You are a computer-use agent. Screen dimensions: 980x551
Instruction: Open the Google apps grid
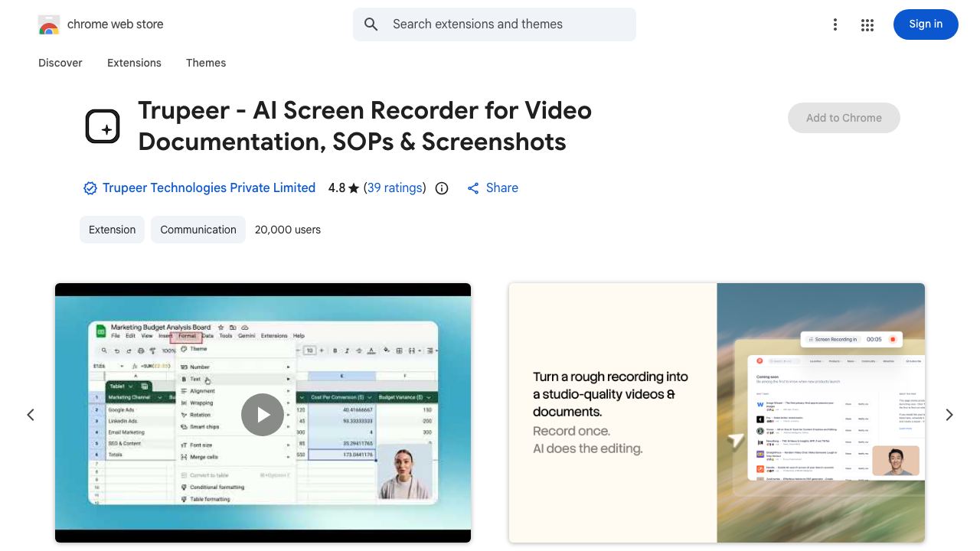tap(867, 25)
